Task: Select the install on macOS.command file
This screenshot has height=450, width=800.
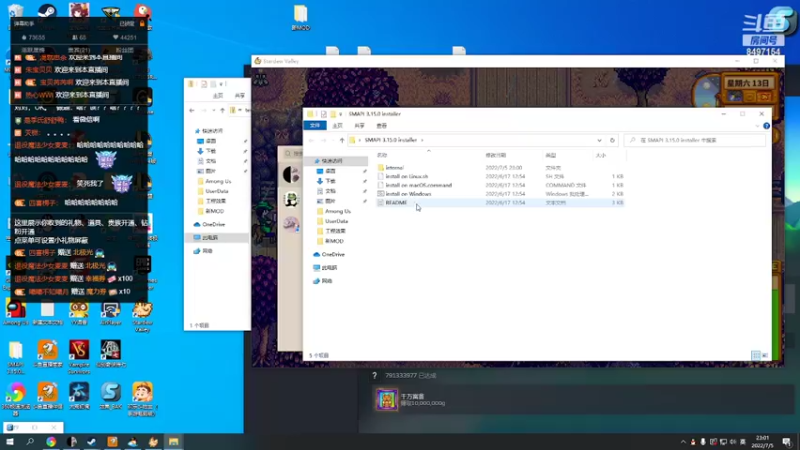Action: [418, 185]
